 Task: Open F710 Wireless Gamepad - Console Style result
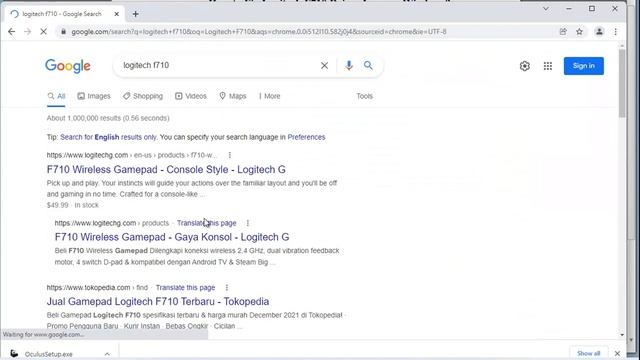(x=166, y=169)
